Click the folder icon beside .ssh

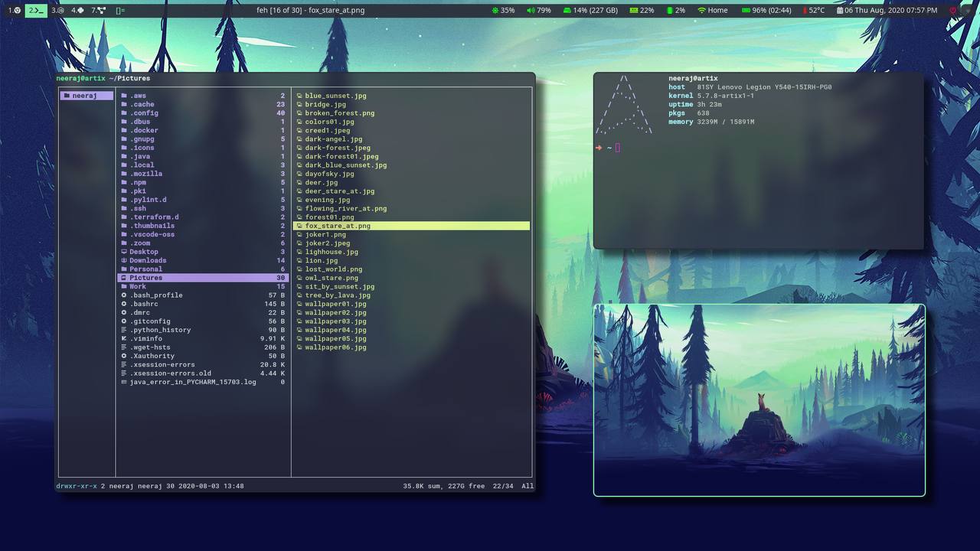pos(124,208)
